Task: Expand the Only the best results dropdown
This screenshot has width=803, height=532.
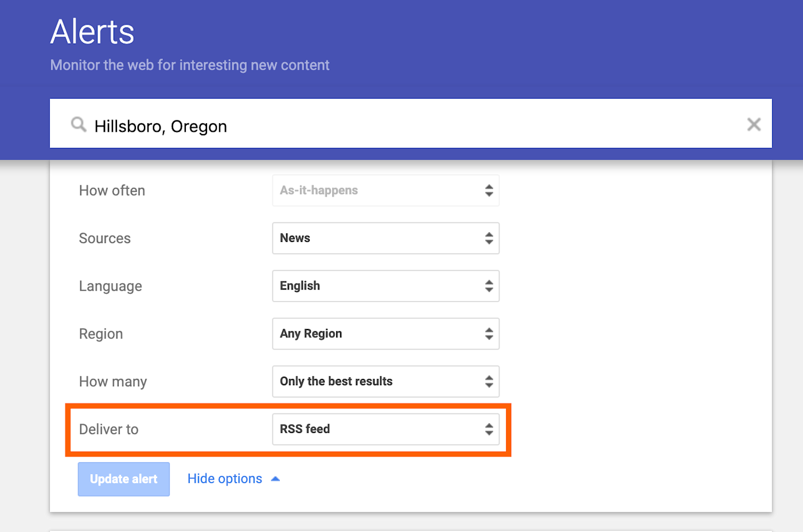Action: tap(385, 381)
